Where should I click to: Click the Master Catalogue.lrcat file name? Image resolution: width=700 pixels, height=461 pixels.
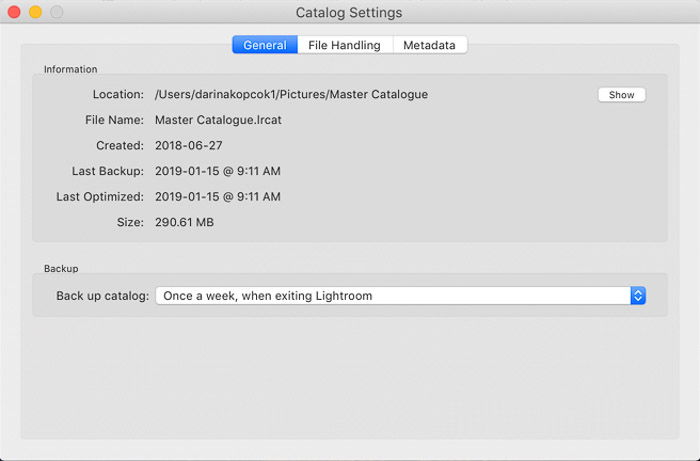[218, 120]
